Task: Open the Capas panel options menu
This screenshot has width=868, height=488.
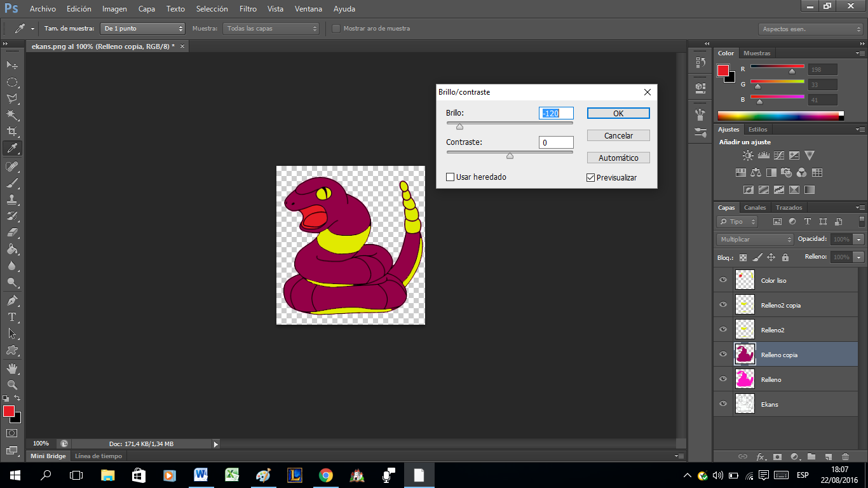Action: (x=860, y=208)
